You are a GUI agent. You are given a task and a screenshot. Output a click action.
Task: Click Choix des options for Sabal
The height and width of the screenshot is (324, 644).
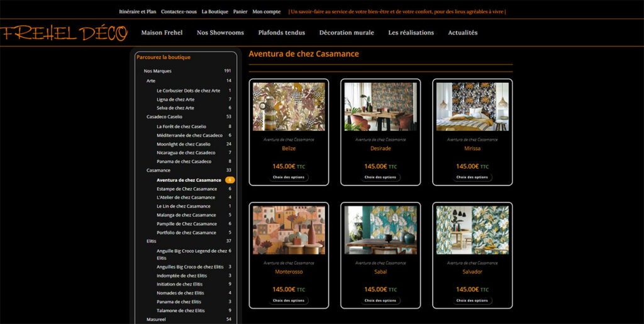[380, 301]
